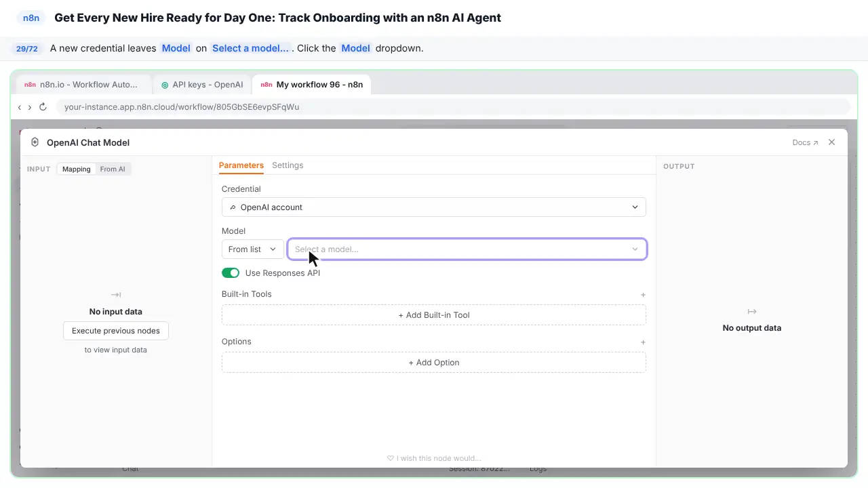Switch input view to Mapping
Screen dimensions: 868x488
pyautogui.click(x=77, y=169)
